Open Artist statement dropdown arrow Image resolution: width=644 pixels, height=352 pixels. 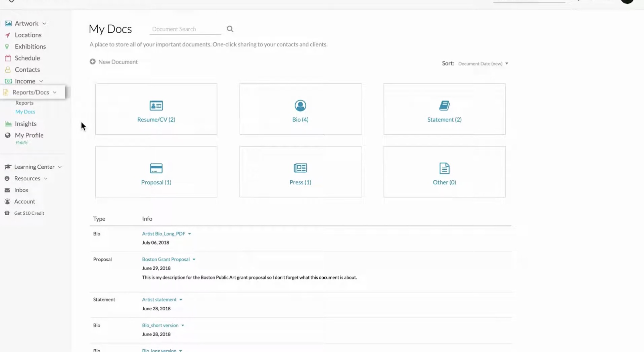pyautogui.click(x=181, y=300)
